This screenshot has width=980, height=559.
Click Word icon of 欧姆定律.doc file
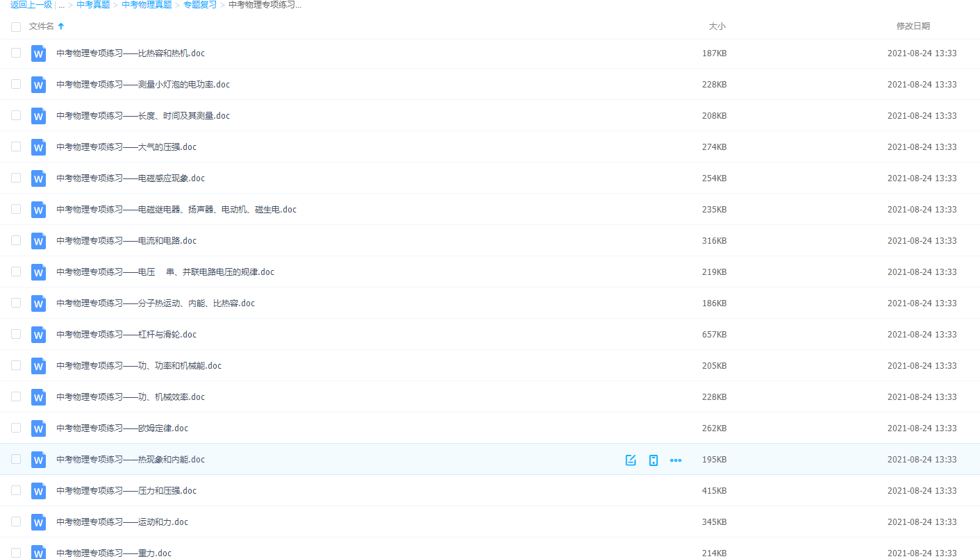coord(39,428)
